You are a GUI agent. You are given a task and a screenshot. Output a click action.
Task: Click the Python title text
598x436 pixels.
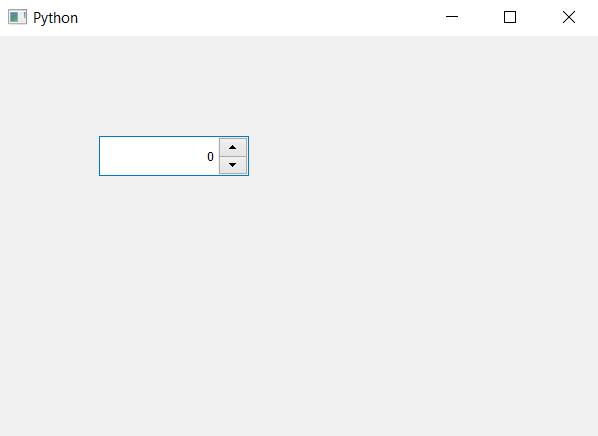pos(55,18)
